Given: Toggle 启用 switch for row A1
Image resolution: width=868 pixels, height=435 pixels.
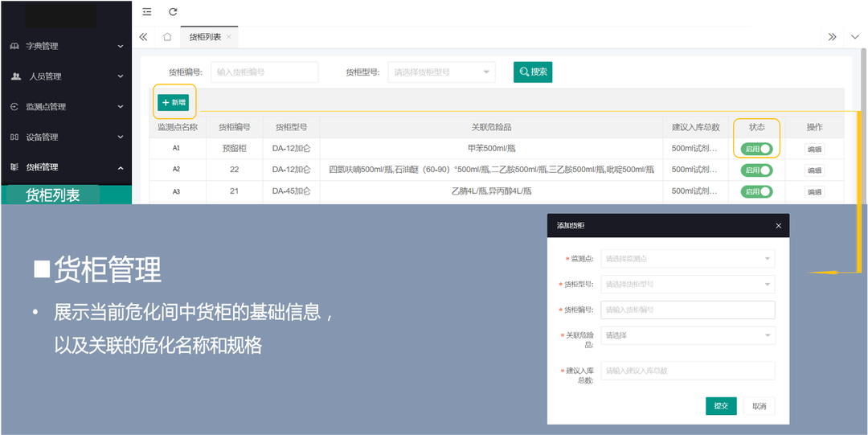Looking at the screenshot, I should pos(757,149).
